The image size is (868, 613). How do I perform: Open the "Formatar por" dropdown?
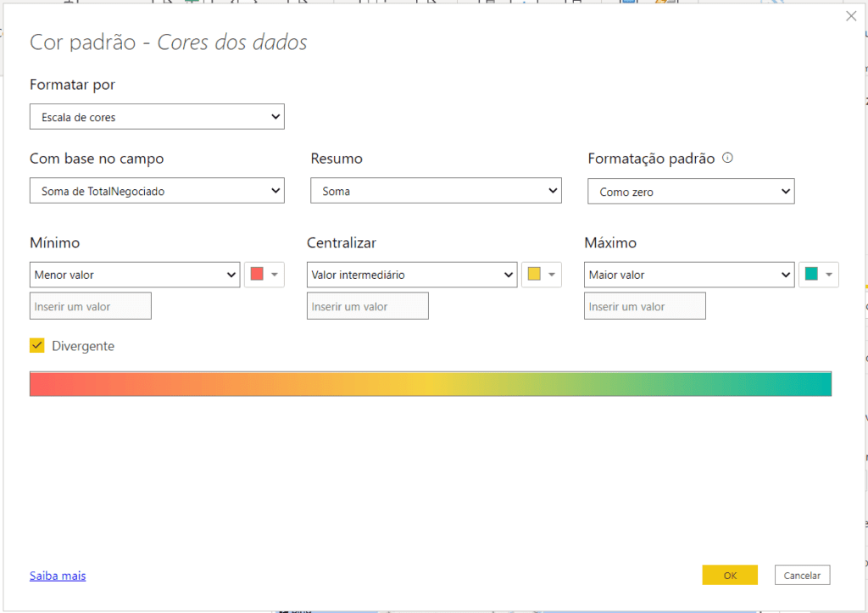[157, 116]
